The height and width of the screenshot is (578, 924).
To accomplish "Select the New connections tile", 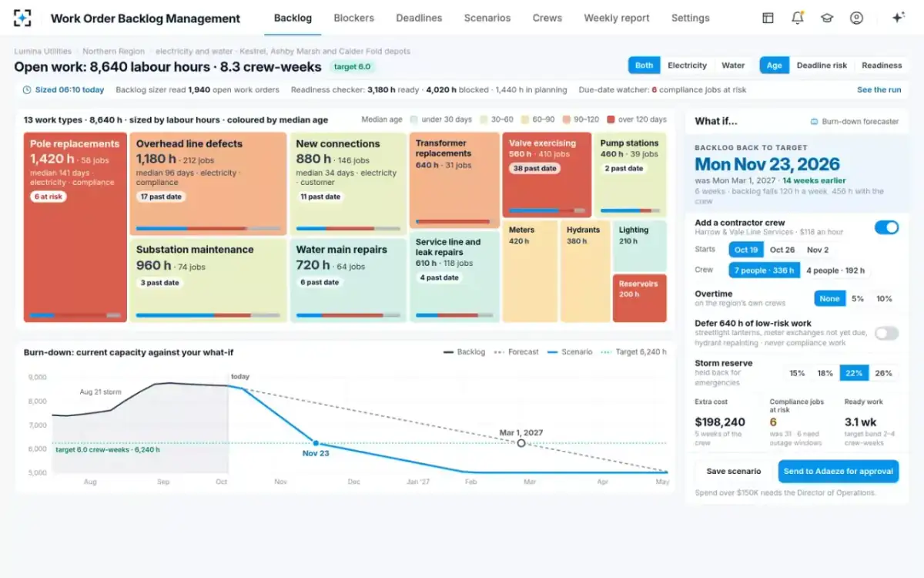I will tap(348, 183).
